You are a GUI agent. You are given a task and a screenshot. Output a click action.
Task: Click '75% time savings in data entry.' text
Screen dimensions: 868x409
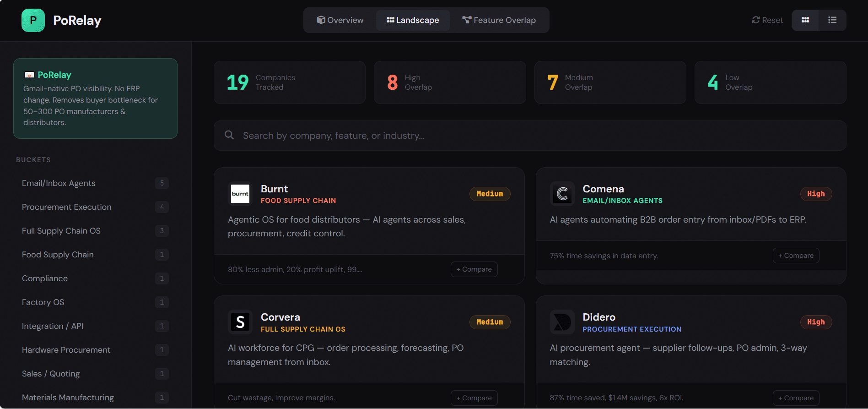(x=604, y=256)
